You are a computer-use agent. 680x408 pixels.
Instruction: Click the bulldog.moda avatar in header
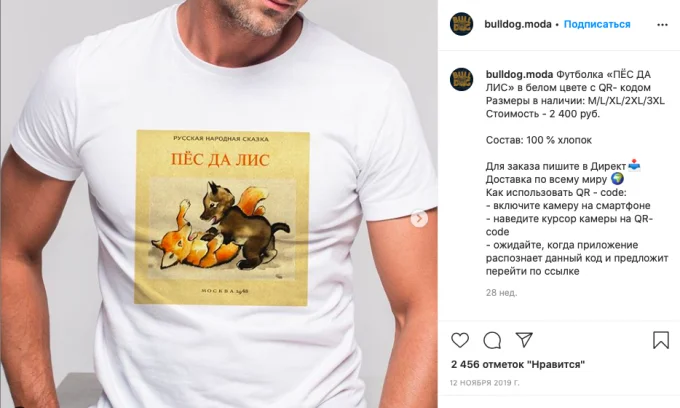(461, 24)
